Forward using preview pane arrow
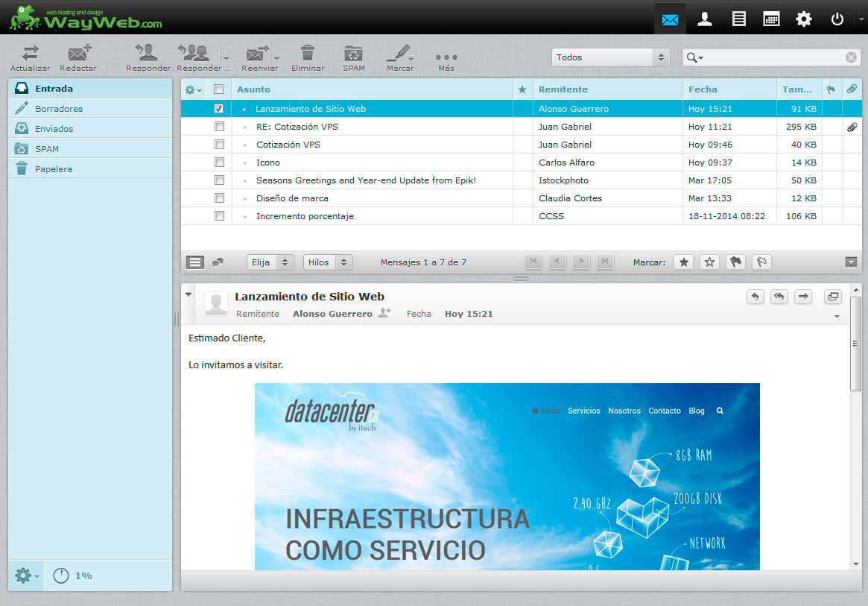Viewport: 868px width, 606px height. [803, 297]
